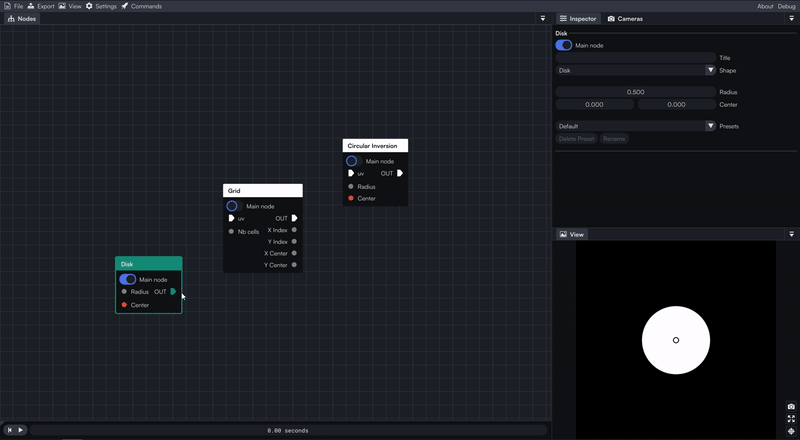Click the Disk node Center input pin
This screenshot has height=440, width=800.
click(x=124, y=305)
